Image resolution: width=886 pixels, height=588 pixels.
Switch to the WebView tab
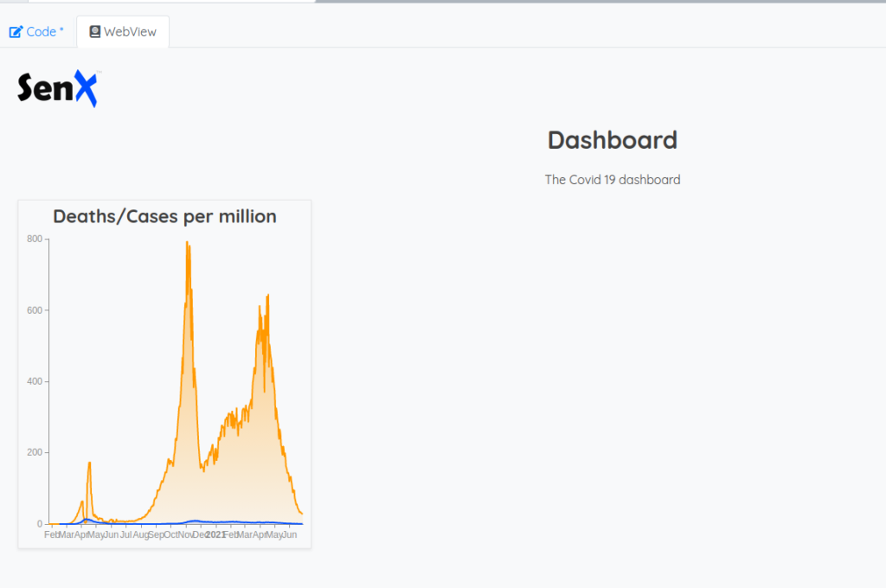point(122,32)
